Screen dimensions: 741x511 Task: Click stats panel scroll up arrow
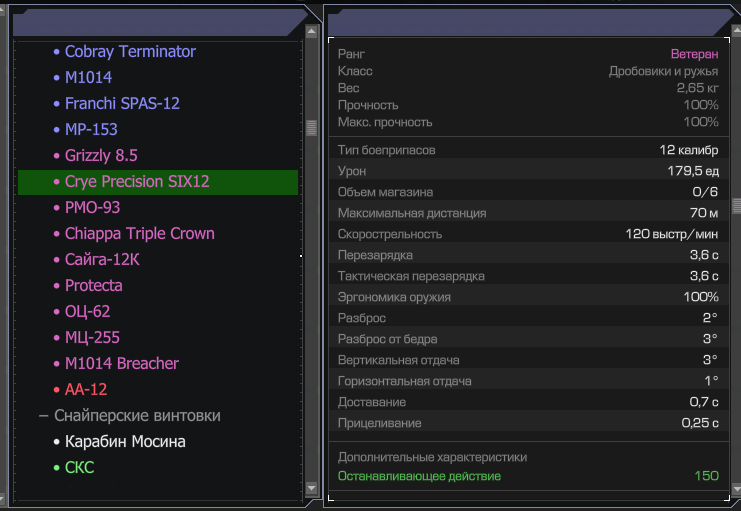(x=737, y=31)
